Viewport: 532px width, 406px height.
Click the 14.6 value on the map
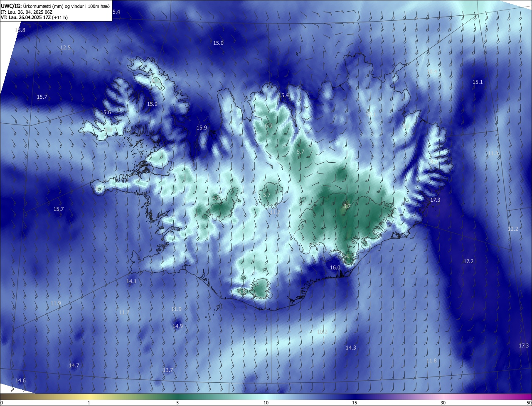pyautogui.click(x=20, y=381)
